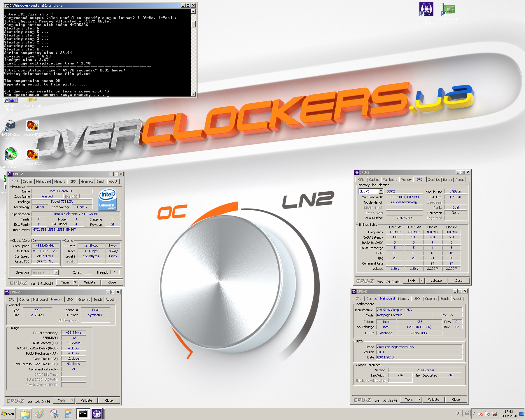Viewport: 525px width, 420px height.
Task: Click Validate in CPU-Z SPD window
Action: click(x=436, y=281)
